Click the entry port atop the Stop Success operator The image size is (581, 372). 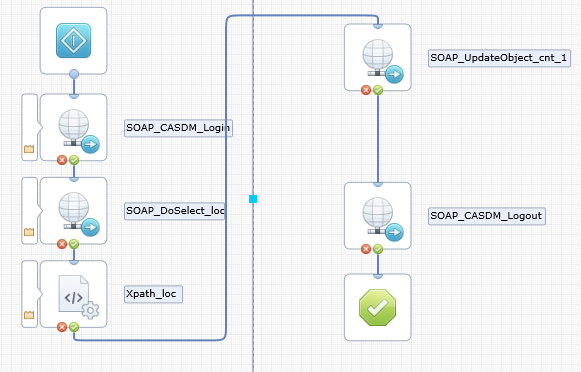coord(378,276)
